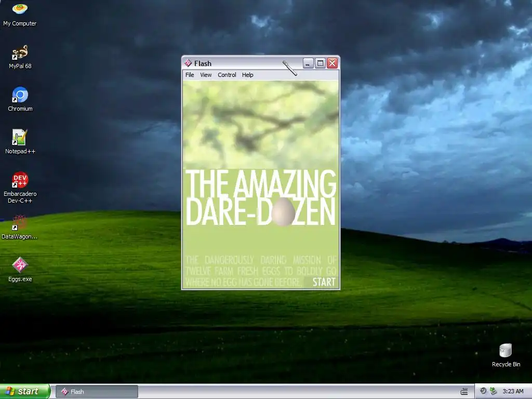Select the Notepad++ desktop shortcut
The height and width of the screenshot is (399, 532).
coord(20,142)
